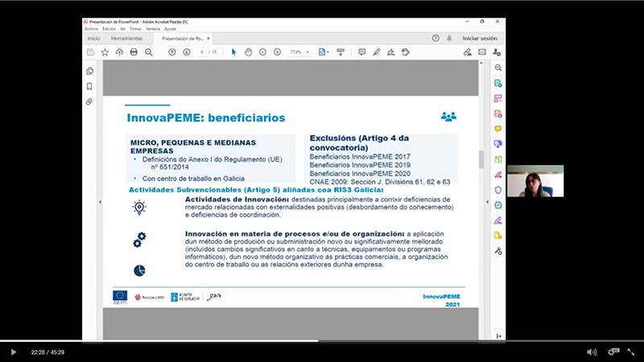Viewport: 644px width, 362px height.
Task: Zoom in with the plus circle icon
Action: point(277,52)
